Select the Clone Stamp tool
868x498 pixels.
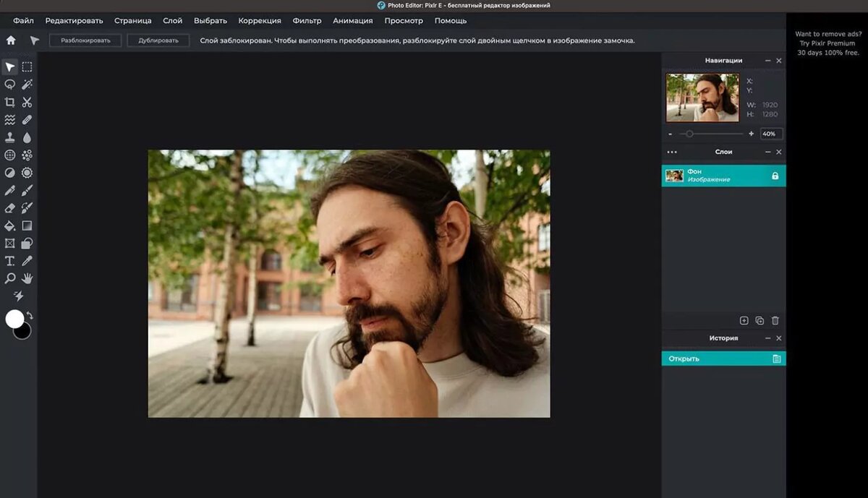pyautogui.click(x=10, y=137)
